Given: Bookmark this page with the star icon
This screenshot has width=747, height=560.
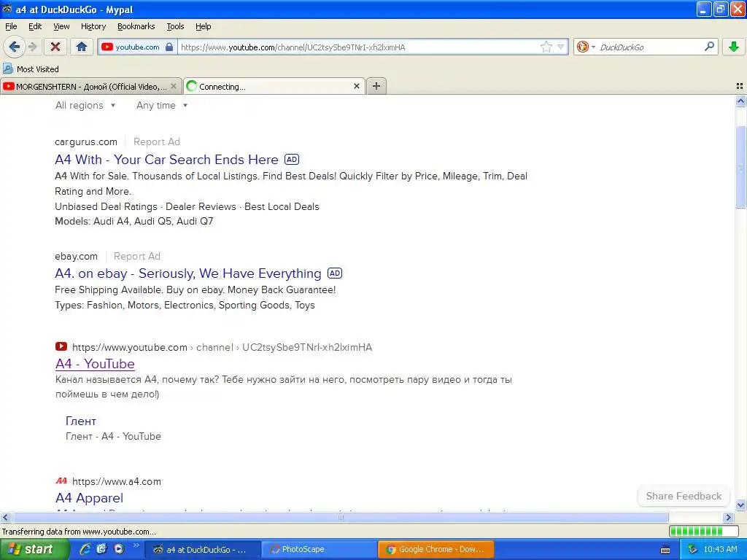Looking at the screenshot, I should coord(546,47).
